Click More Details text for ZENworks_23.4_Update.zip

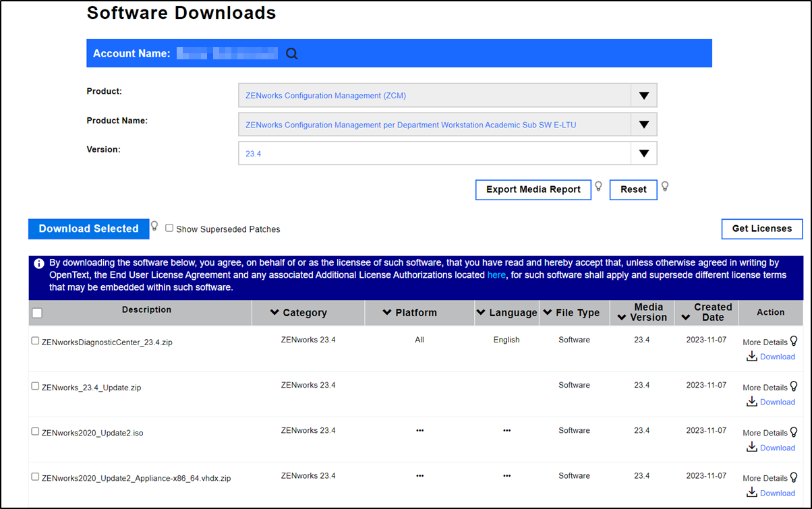[765, 388]
